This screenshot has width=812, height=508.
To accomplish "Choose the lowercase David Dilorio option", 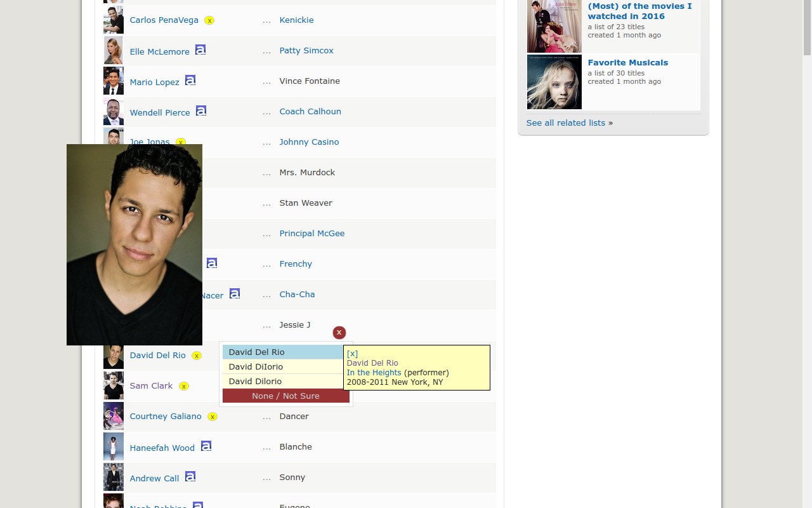I will pos(283,381).
